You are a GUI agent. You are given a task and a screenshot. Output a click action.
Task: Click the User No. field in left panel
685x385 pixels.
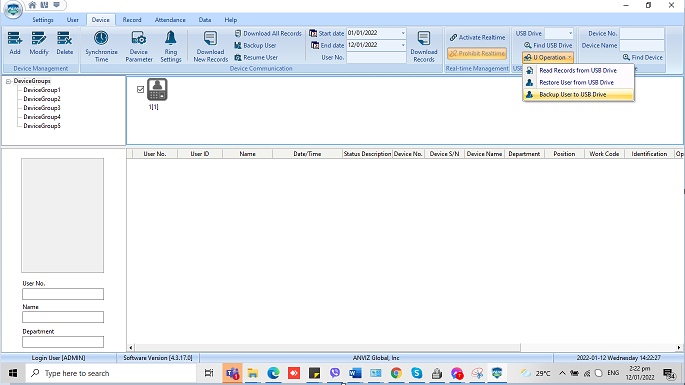[x=63, y=294]
